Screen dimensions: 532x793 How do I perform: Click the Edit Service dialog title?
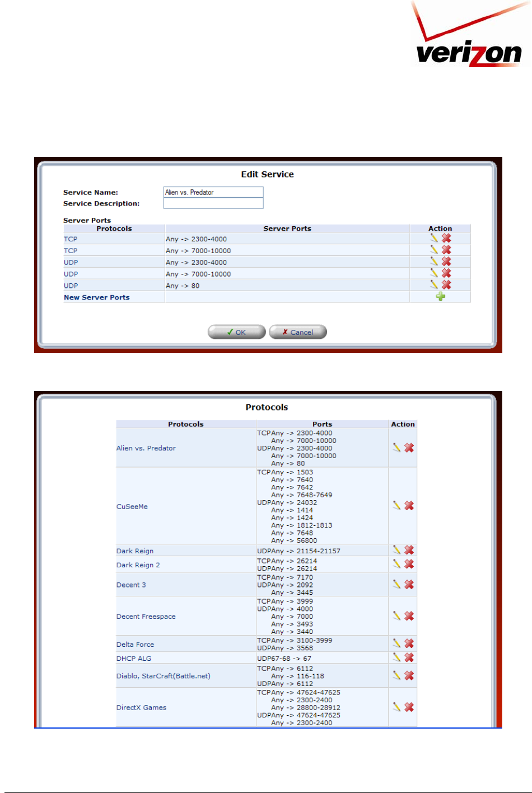point(268,174)
